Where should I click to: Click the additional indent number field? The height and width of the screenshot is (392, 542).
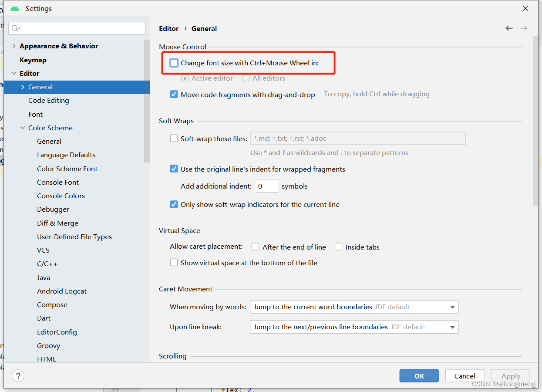[x=266, y=186]
